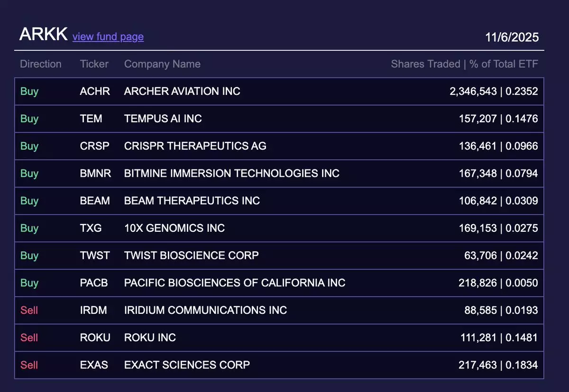Screen dimensions: 569x392
Task: Click EXACT SCIENCES CORP company name
Action: pyautogui.click(x=187, y=365)
